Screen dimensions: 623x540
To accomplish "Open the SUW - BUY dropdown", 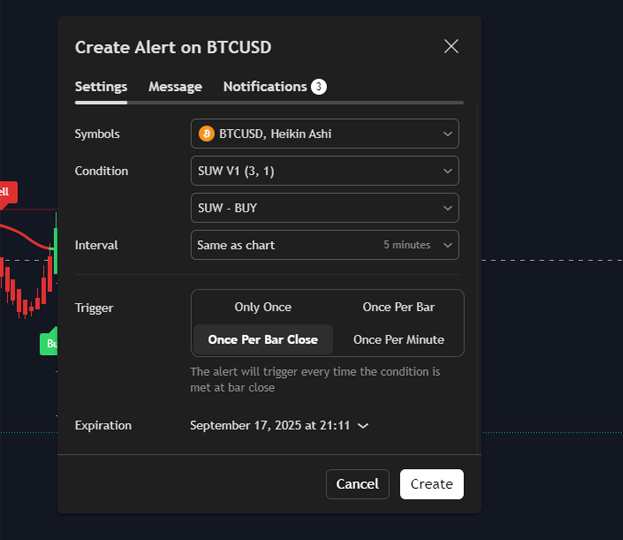I will pyautogui.click(x=325, y=208).
